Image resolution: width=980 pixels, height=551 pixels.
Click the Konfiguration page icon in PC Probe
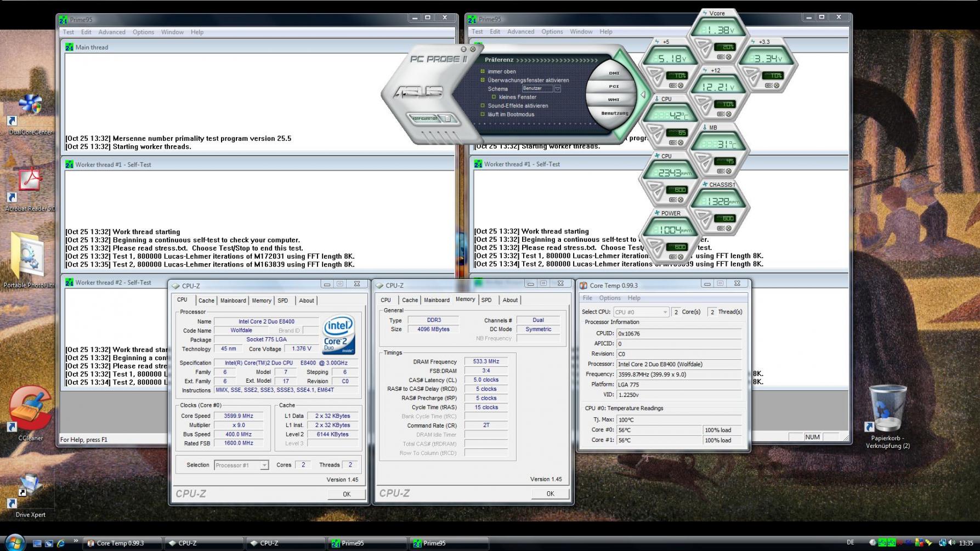[x=447, y=118]
